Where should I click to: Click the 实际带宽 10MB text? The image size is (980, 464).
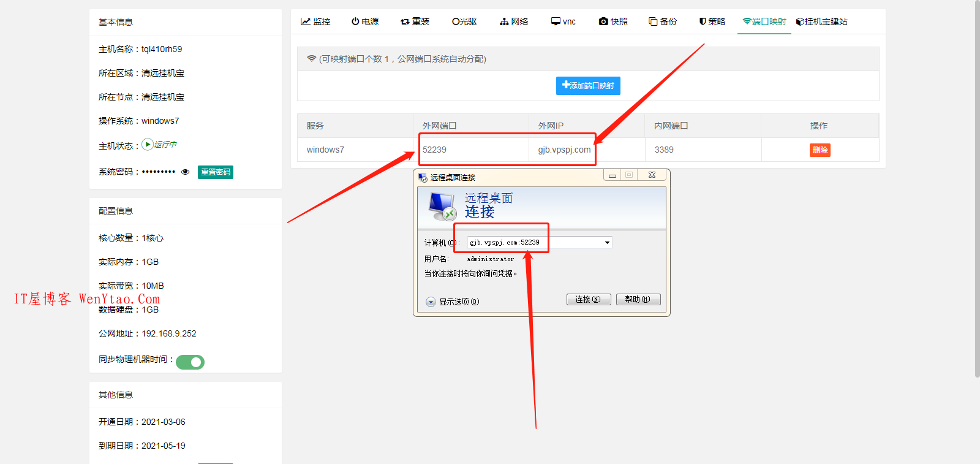click(x=131, y=286)
